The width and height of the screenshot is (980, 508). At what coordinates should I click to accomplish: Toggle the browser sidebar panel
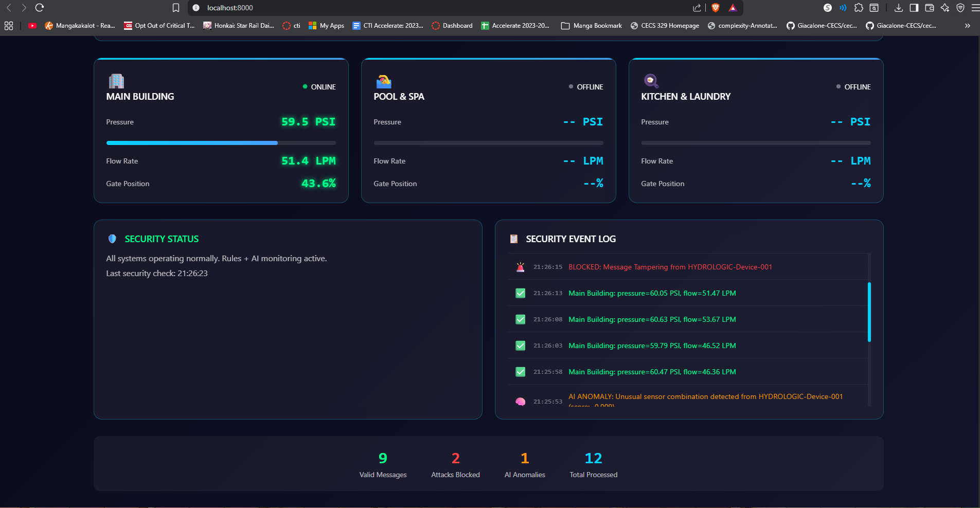pos(914,8)
